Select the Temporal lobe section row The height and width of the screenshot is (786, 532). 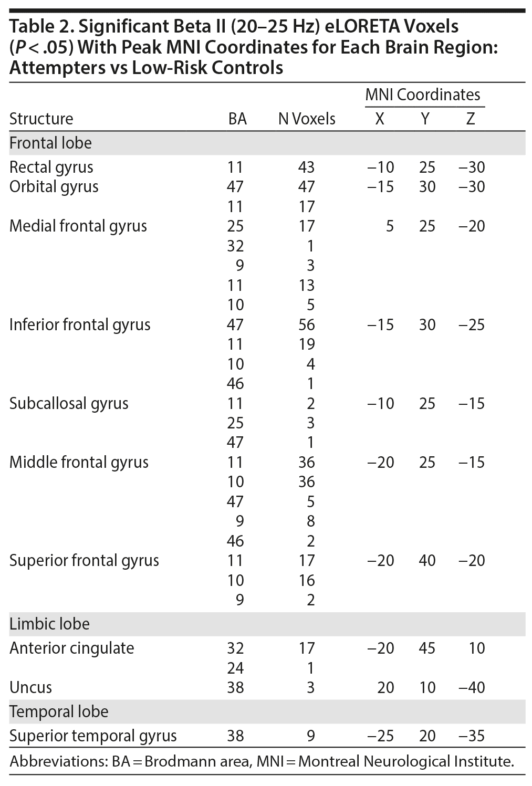click(59, 711)
